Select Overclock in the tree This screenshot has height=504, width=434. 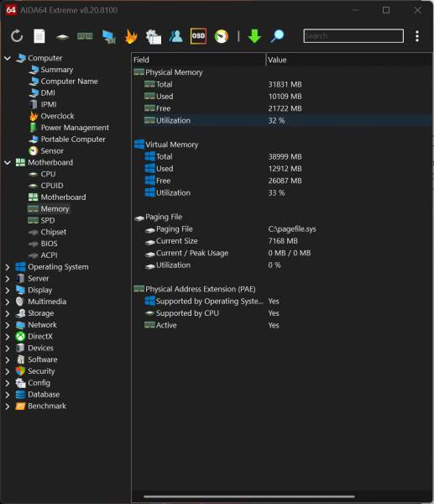(57, 116)
